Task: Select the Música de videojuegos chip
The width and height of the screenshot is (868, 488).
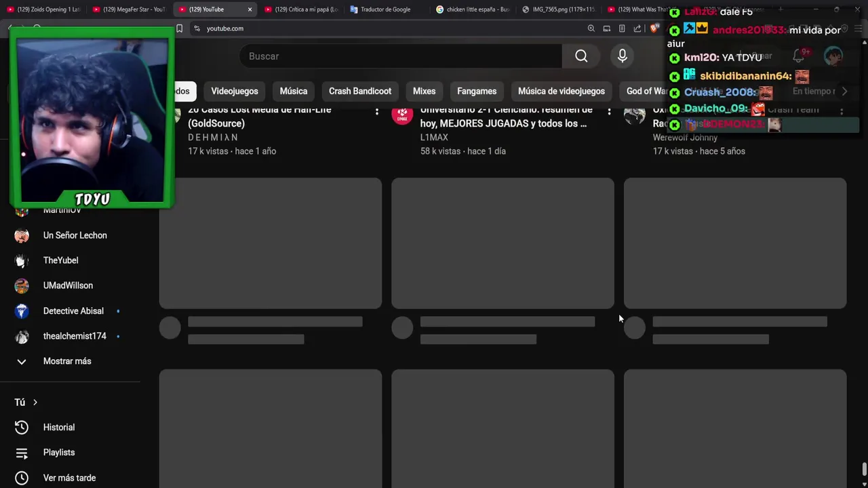Action: tap(561, 91)
